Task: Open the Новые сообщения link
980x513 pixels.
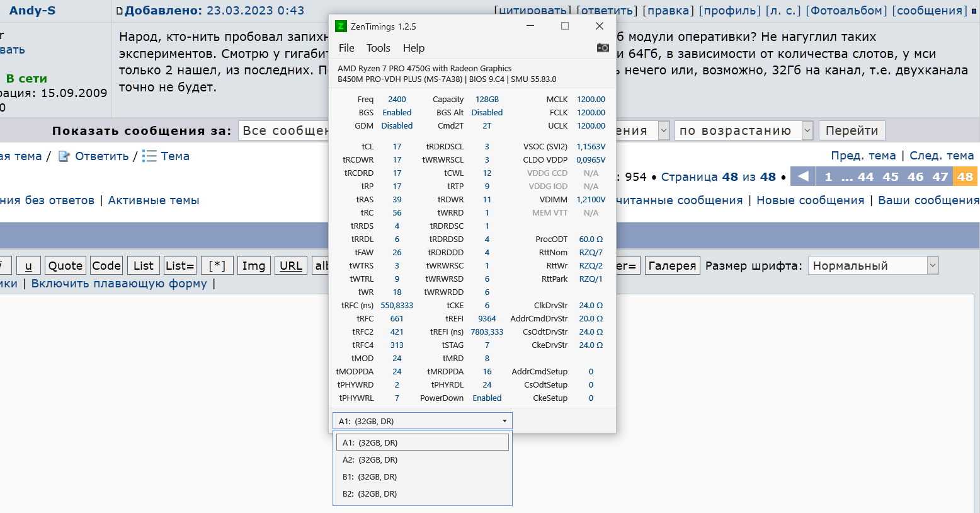Action: click(x=810, y=200)
